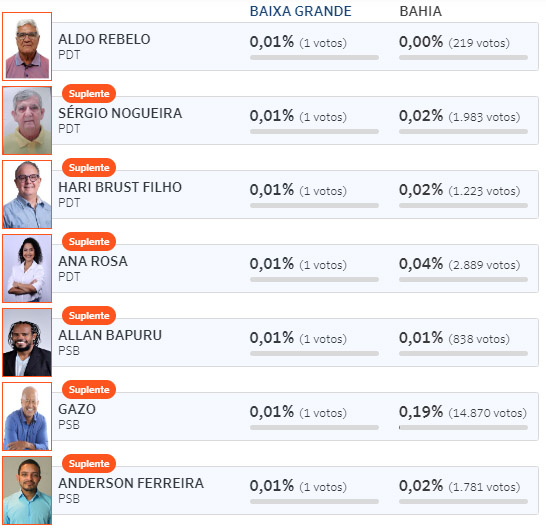Open Allan Bapuru's candidate photo

(x=27, y=342)
